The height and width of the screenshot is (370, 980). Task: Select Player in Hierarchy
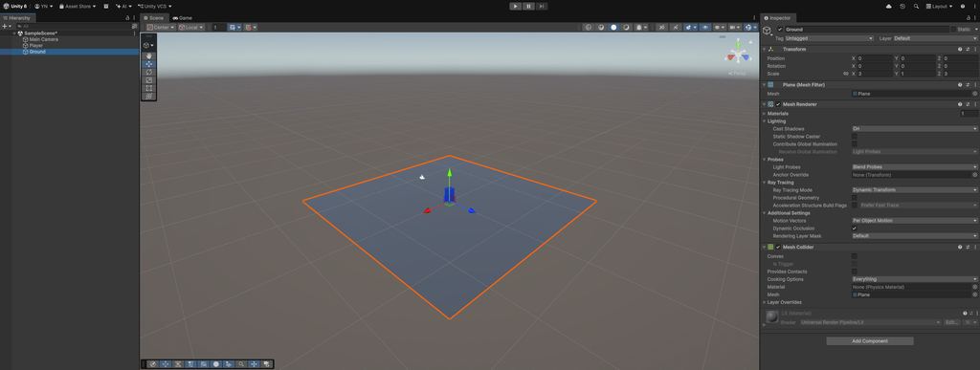(35, 46)
